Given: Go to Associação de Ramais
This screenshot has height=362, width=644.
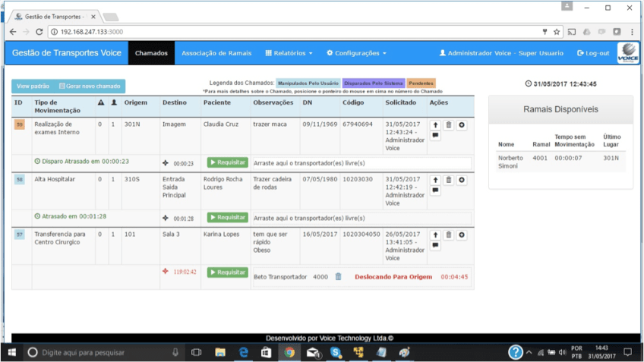Looking at the screenshot, I should tap(216, 53).
